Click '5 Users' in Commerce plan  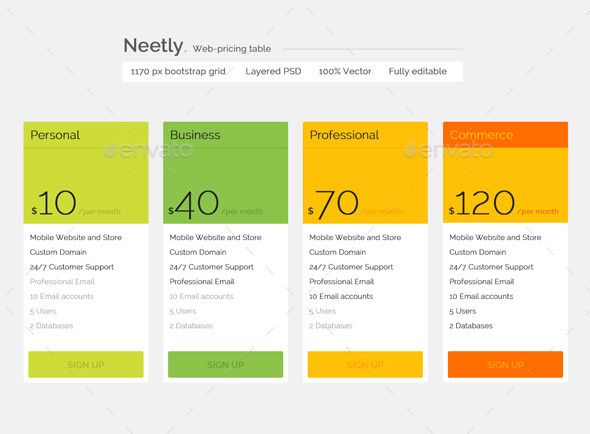tap(462, 311)
